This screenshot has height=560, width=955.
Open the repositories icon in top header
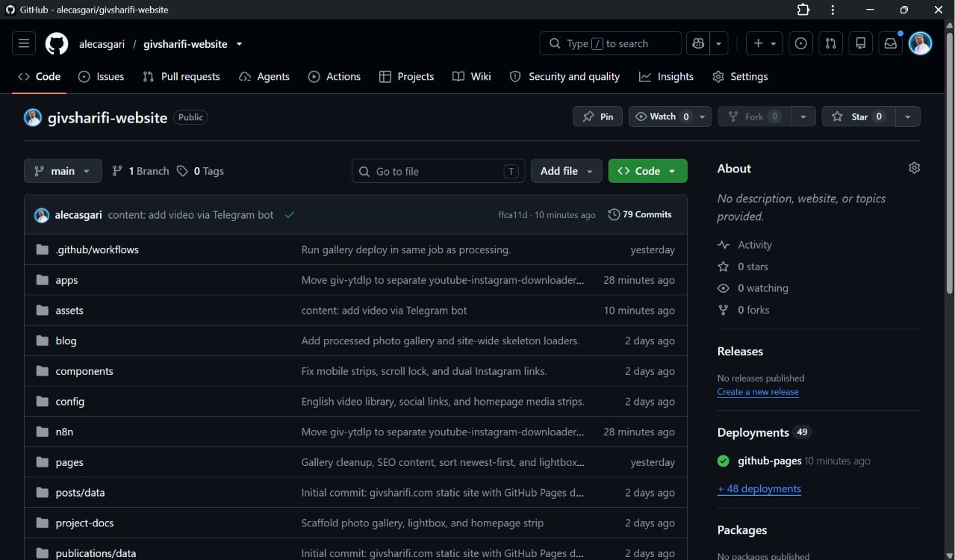pyautogui.click(x=861, y=44)
